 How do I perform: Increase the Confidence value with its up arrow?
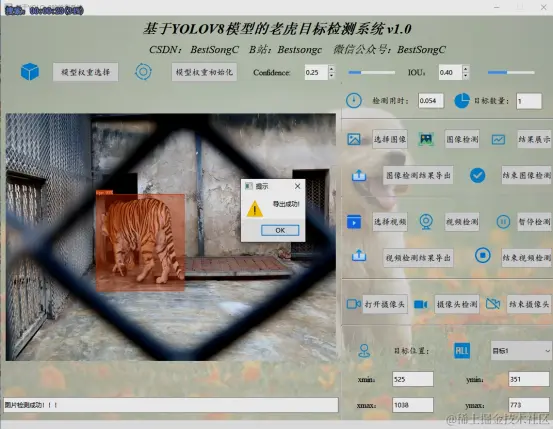(x=331, y=69)
